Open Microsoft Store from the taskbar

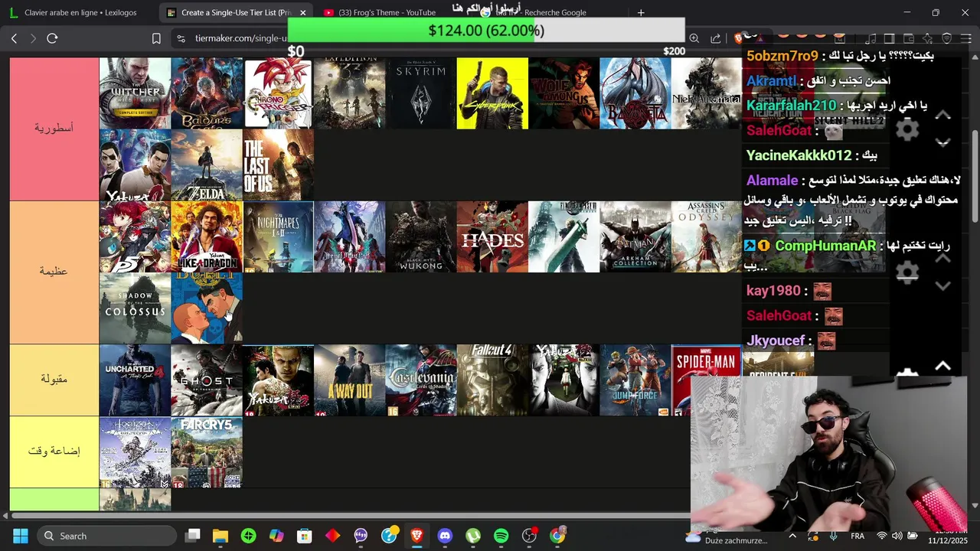pos(305,536)
